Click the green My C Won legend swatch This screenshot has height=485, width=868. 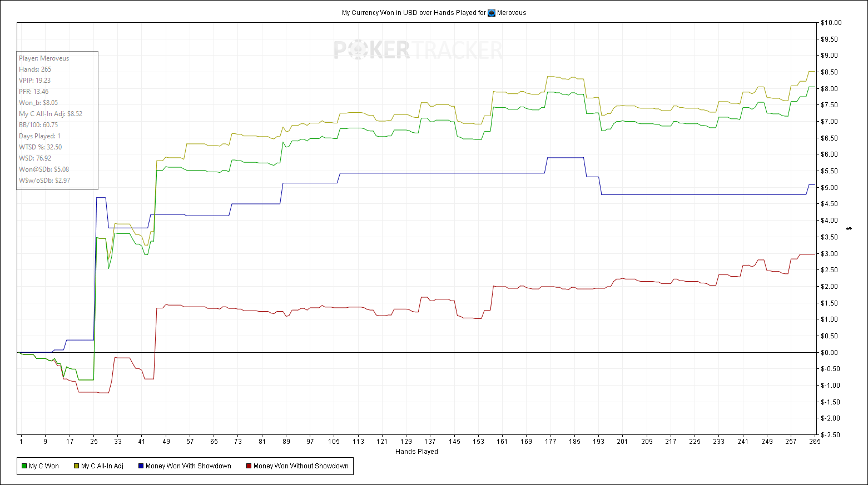pos(24,466)
